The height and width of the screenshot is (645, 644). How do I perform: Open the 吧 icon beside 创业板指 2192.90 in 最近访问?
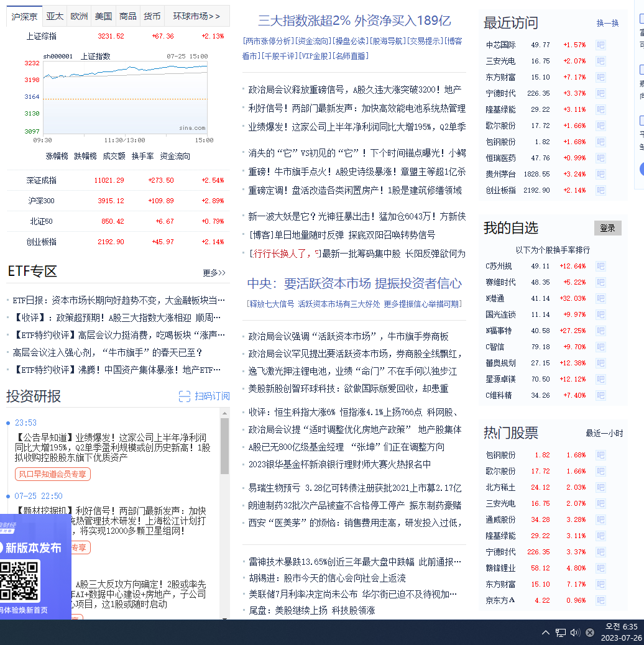(600, 190)
